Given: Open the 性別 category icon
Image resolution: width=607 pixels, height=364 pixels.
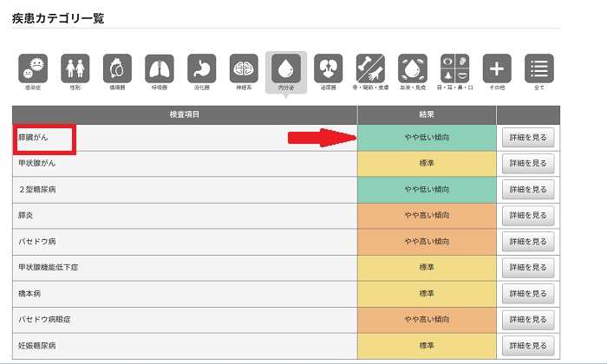Looking at the screenshot, I should (75, 68).
